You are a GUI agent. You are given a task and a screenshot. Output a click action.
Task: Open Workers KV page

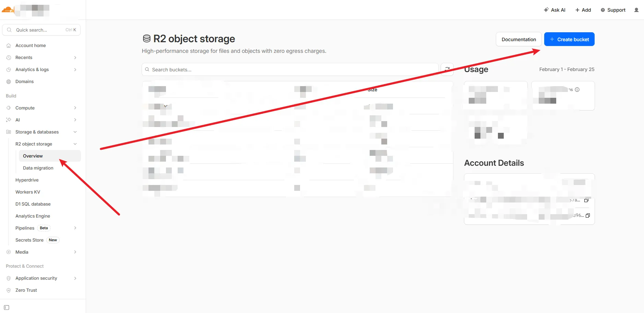(28, 192)
